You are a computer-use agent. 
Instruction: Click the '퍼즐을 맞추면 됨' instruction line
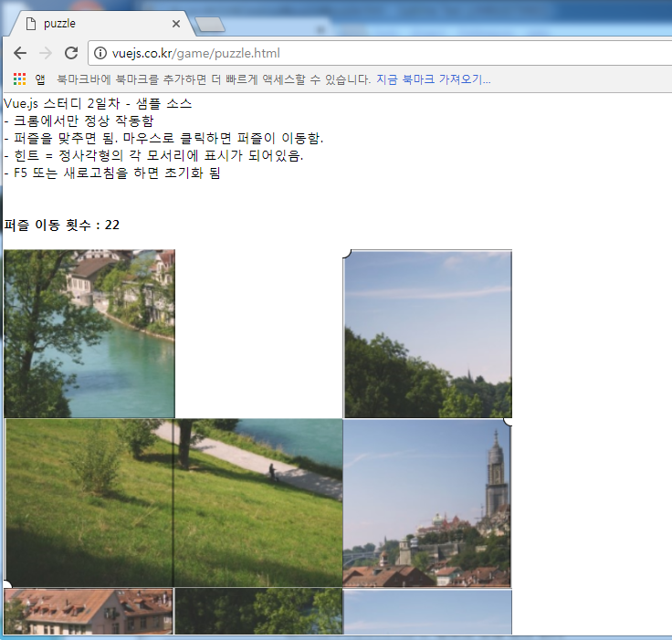[x=163, y=138]
